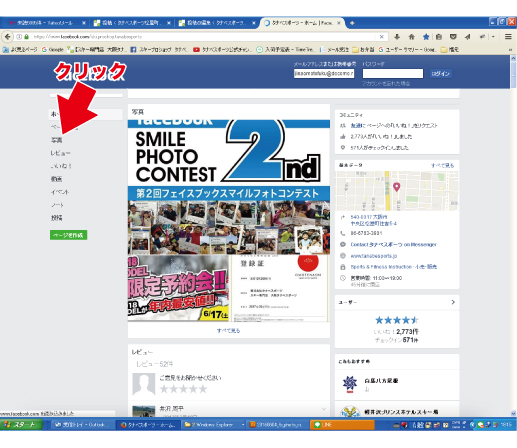Viewport: 517px width, 448px height.
Task: Open イベント in left page menu
Action: pyautogui.click(x=60, y=192)
